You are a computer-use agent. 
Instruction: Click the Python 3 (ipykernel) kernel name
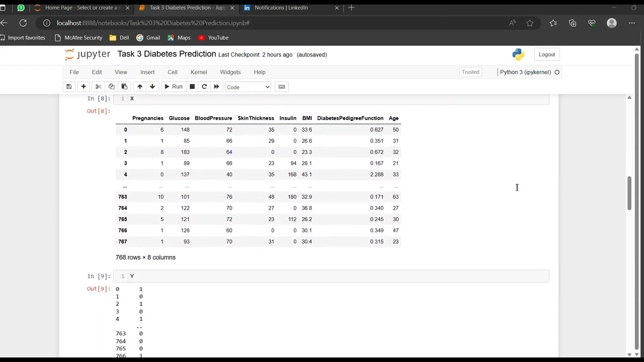pyautogui.click(x=525, y=72)
